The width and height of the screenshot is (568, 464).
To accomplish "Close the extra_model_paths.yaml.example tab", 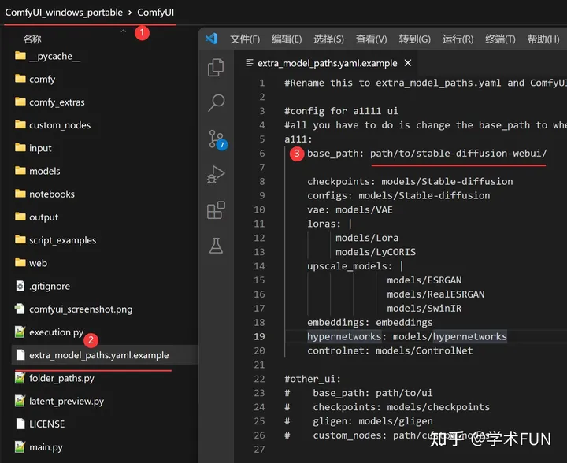I will 408,63.
